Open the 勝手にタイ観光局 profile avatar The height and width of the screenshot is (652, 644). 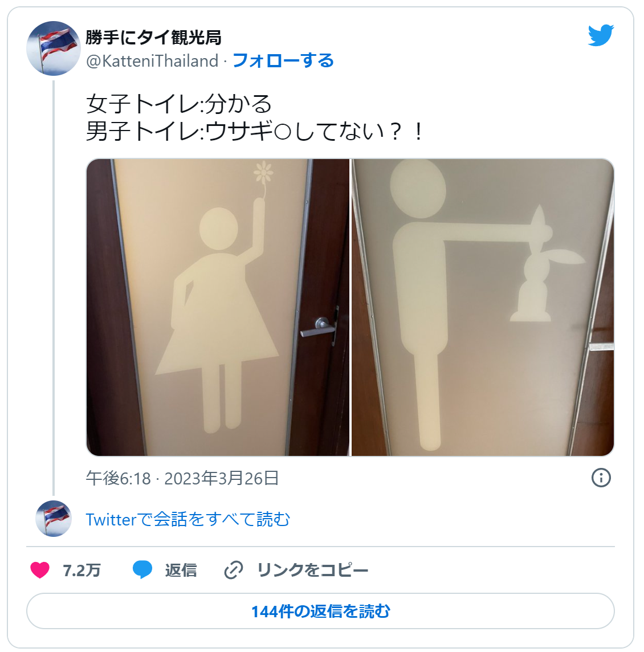click(x=53, y=48)
